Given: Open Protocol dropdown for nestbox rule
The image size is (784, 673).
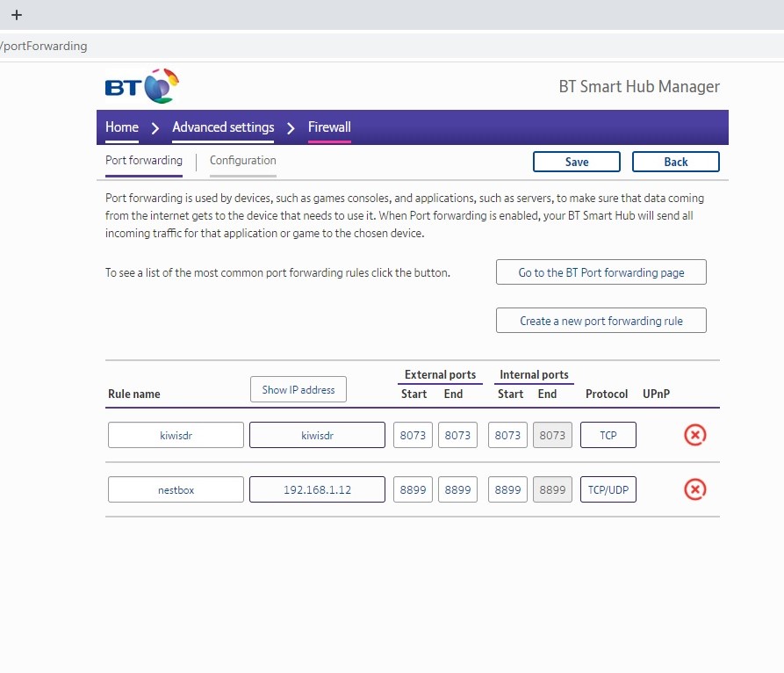Looking at the screenshot, I should (x=608, y=489).
